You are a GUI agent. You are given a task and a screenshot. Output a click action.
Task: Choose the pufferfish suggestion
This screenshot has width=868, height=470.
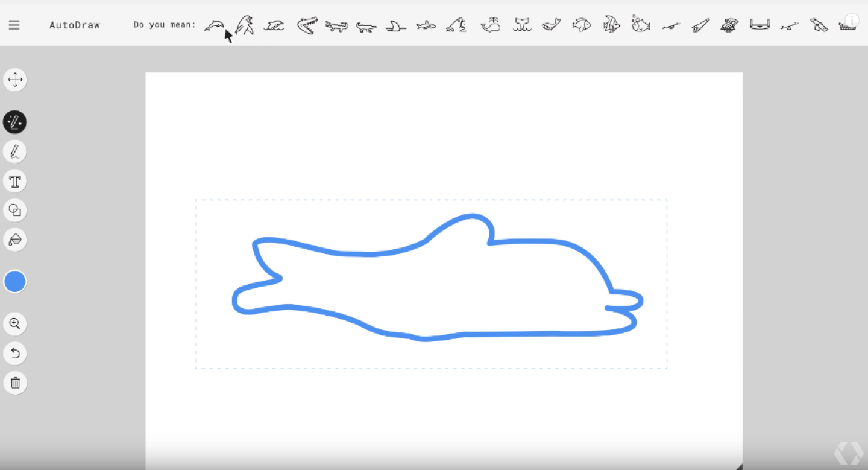641,25
